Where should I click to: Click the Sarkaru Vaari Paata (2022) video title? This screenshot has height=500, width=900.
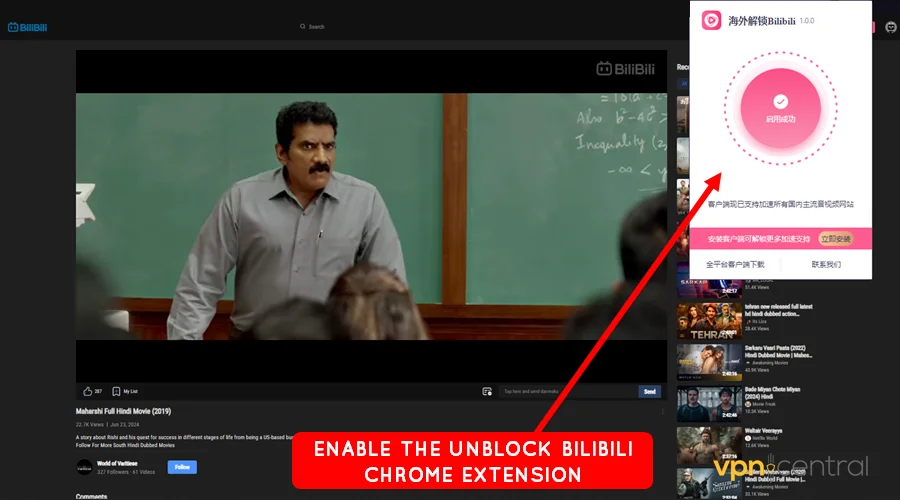pyautogui.click(x=778, y=351)
